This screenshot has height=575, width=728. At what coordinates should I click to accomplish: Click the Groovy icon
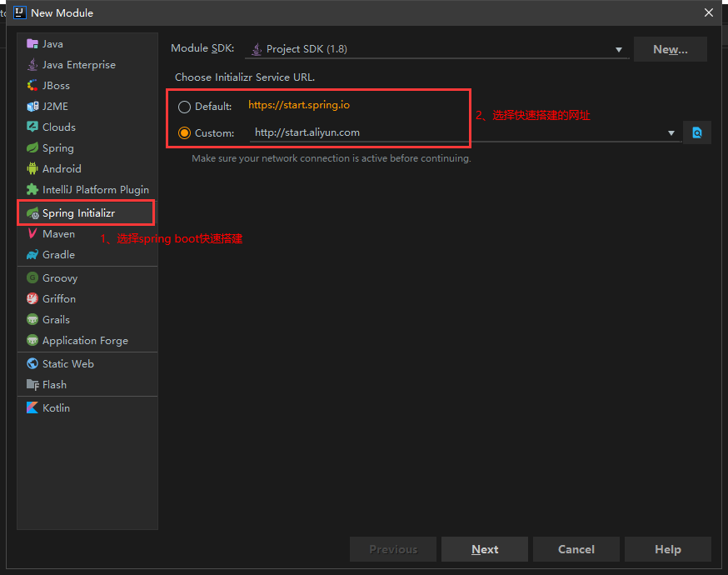(32, 277)
